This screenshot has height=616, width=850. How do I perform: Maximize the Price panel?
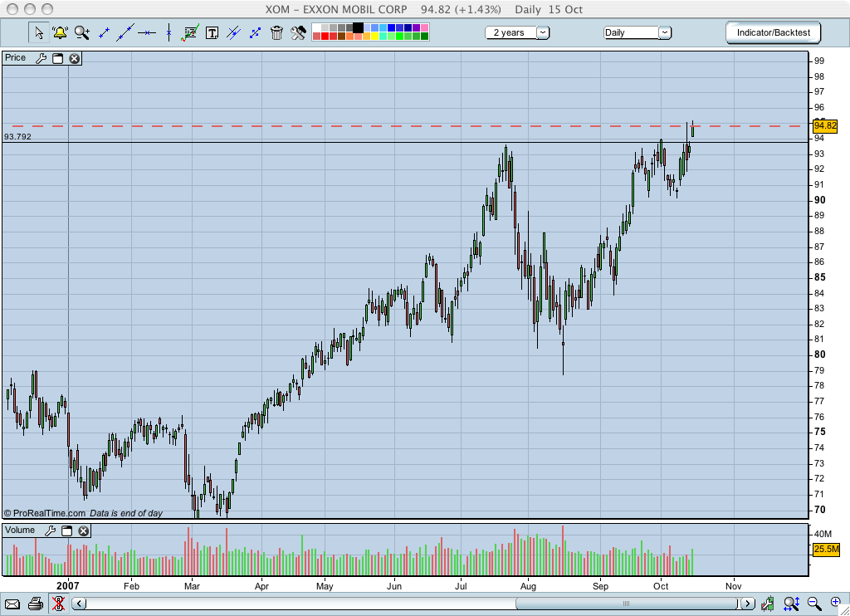[57, 59]
